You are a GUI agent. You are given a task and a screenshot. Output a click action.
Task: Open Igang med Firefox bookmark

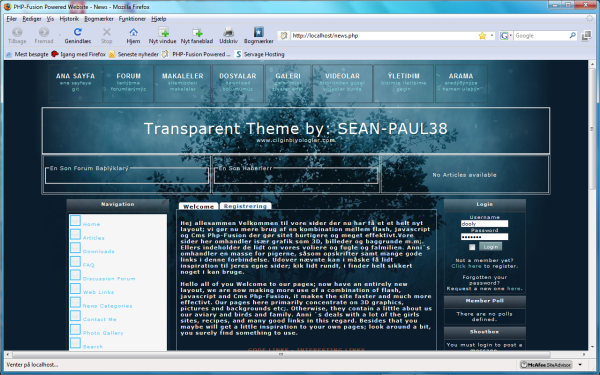pyautogui.click(x=78, y=54)
